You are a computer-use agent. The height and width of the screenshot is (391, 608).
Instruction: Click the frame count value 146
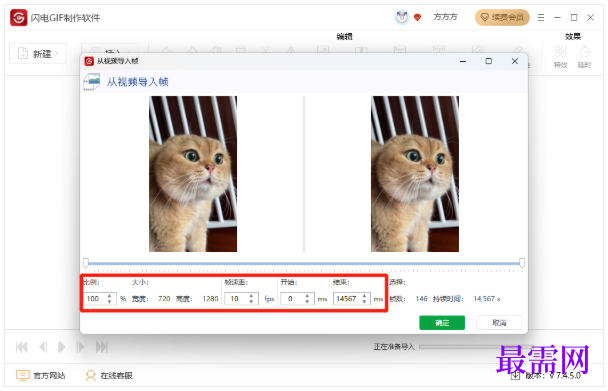pos(421,299)
